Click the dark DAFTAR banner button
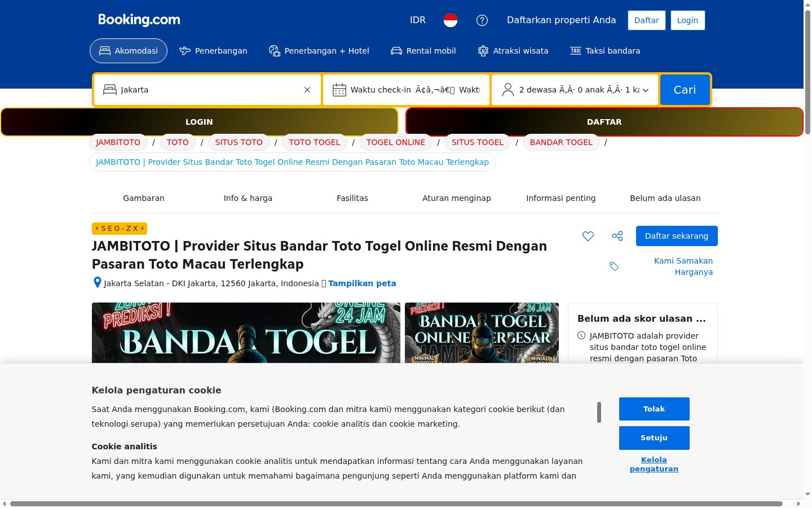The image size is (812, 508). click(604, 122)
